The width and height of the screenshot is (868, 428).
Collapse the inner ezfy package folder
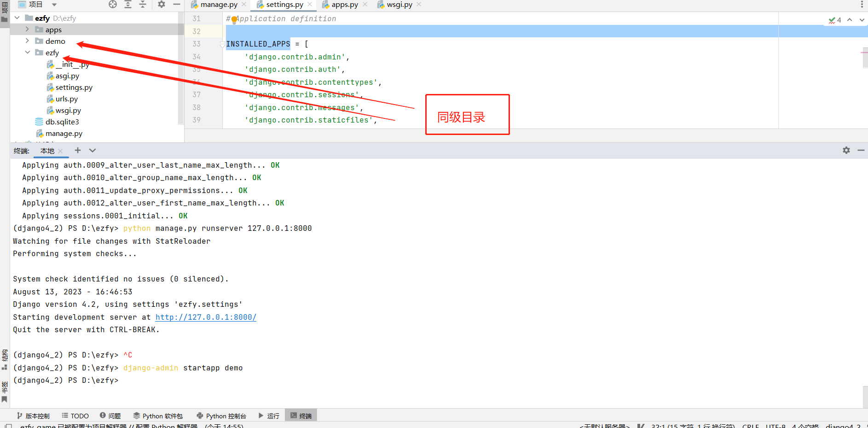27,52
